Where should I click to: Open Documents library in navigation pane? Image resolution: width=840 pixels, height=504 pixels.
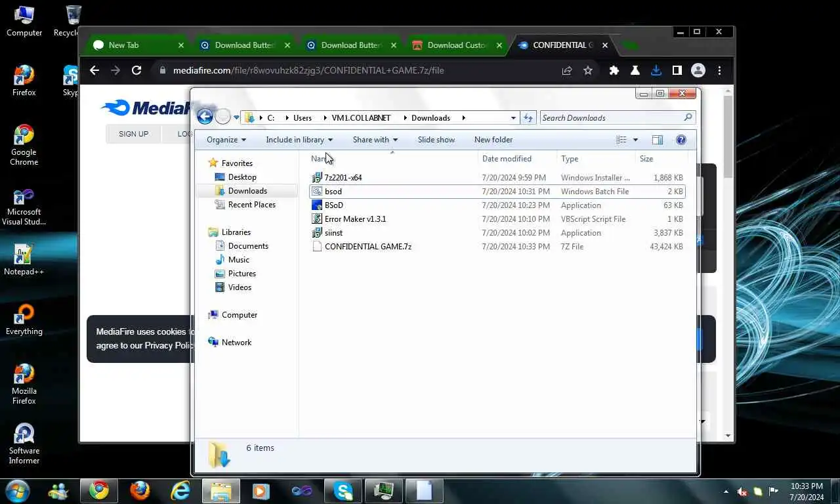pos(248,246)
